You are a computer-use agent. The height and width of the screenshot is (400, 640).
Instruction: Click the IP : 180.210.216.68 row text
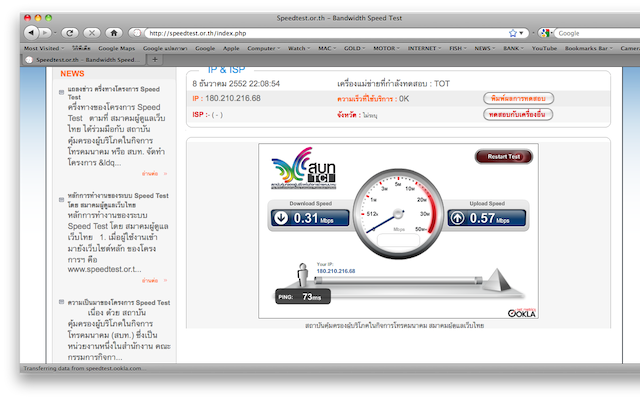click(x=226, y=98)
